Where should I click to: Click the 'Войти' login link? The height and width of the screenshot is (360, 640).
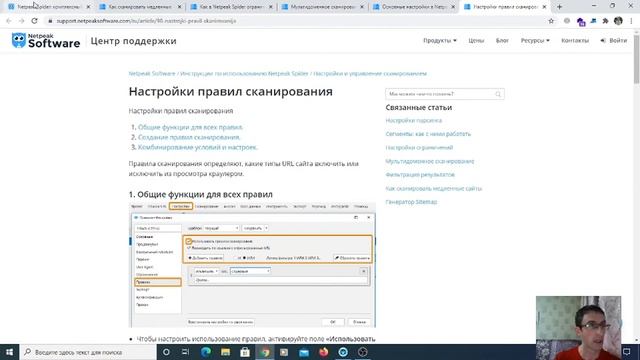pos(613,40)
